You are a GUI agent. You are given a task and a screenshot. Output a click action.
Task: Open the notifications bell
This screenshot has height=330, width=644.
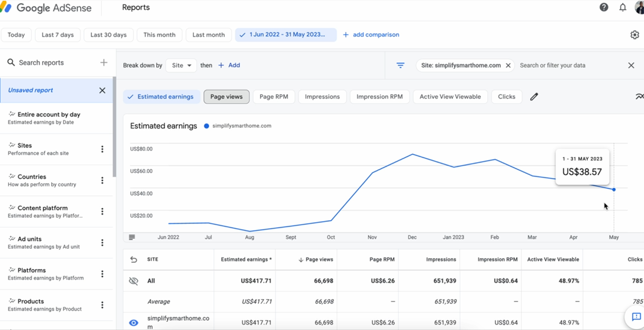click(x=623, y=7)
